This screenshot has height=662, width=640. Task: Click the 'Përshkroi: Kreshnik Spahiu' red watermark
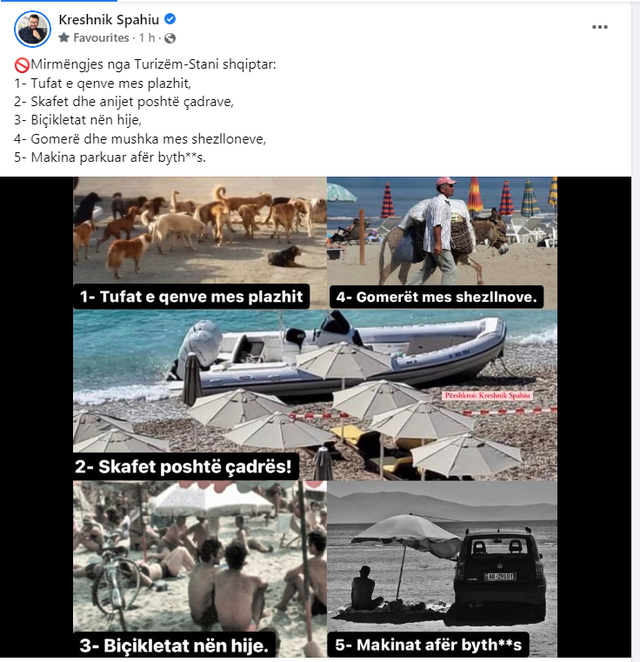pyautogui.click(x=488, y=396)
